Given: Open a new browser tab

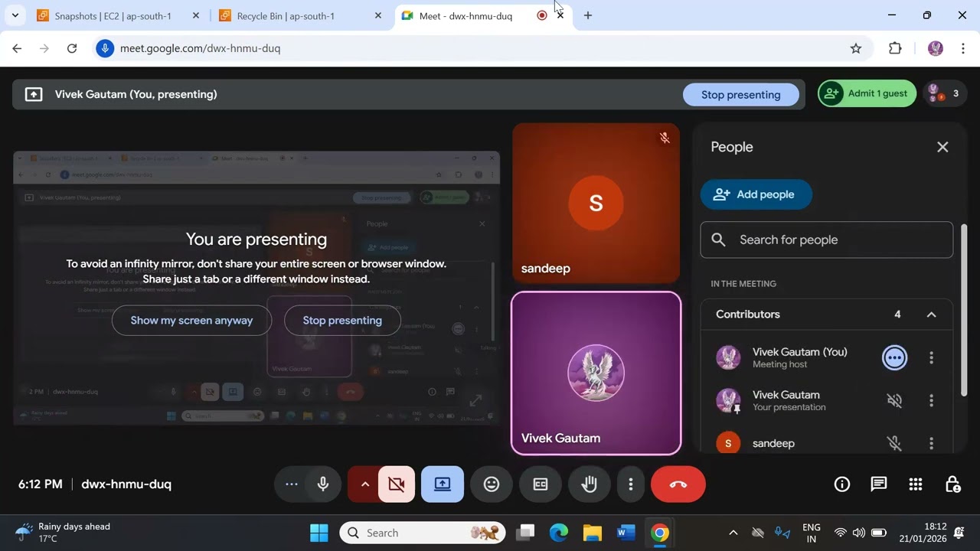Looking at the screenshot, I should [x=588, y=15].
